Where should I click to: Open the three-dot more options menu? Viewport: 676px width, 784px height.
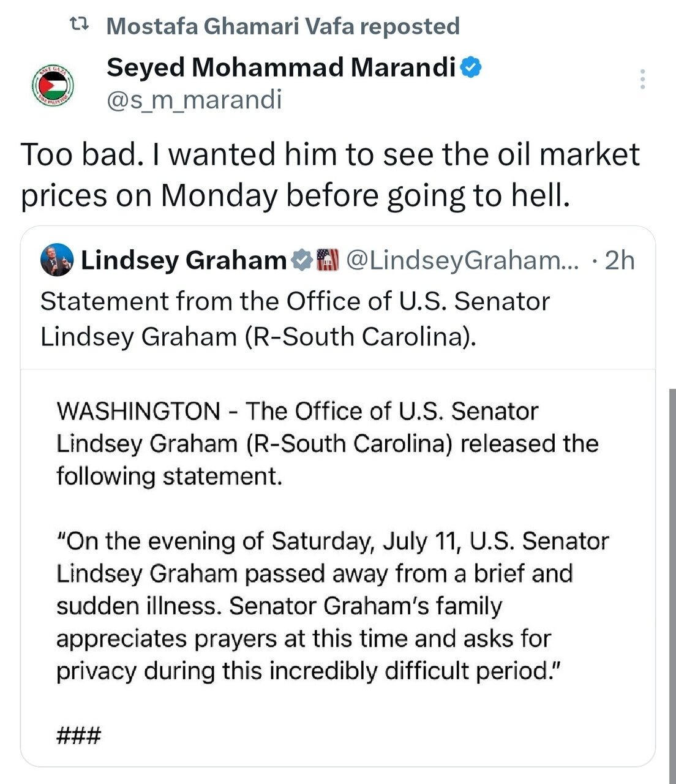[642, 79]
